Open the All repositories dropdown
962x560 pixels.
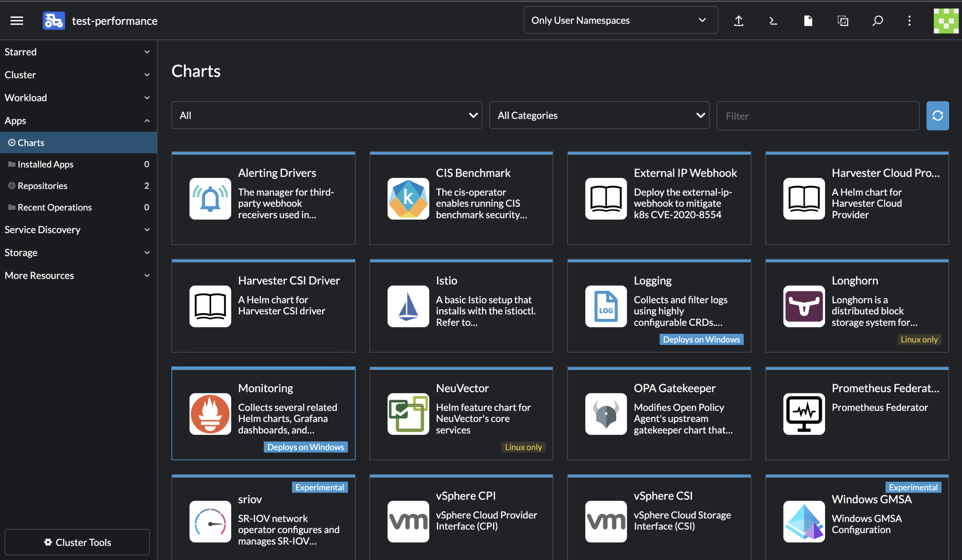tap(326, 115)
